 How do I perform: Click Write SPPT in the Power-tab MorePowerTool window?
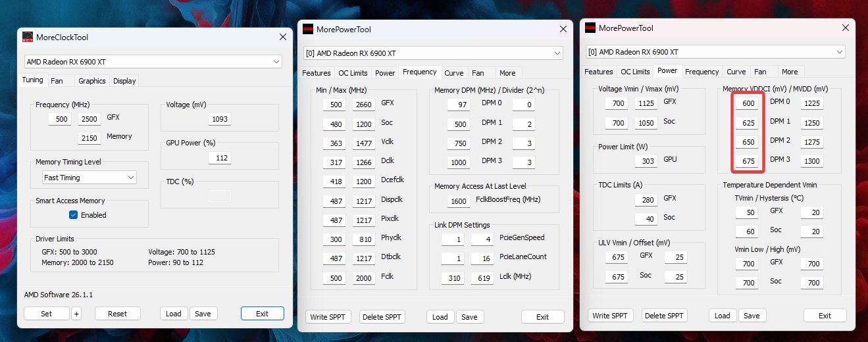pyautogui.click(x=610, y=316)
